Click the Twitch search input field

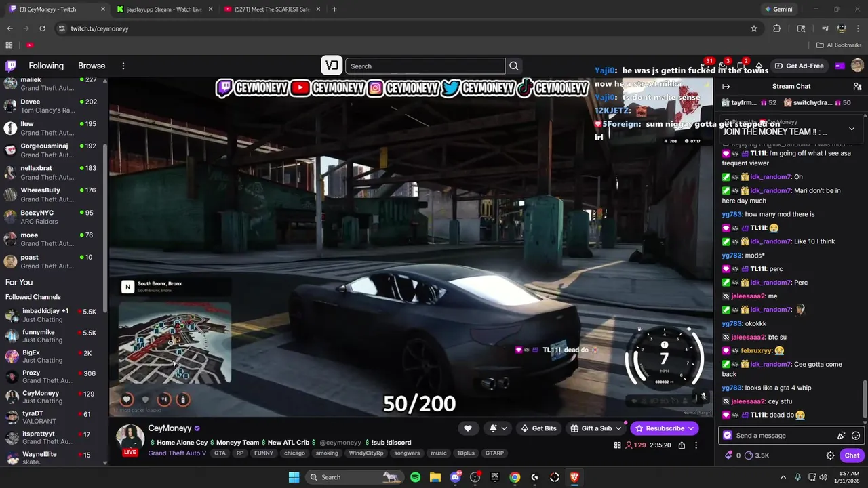(x=425, y=66)
